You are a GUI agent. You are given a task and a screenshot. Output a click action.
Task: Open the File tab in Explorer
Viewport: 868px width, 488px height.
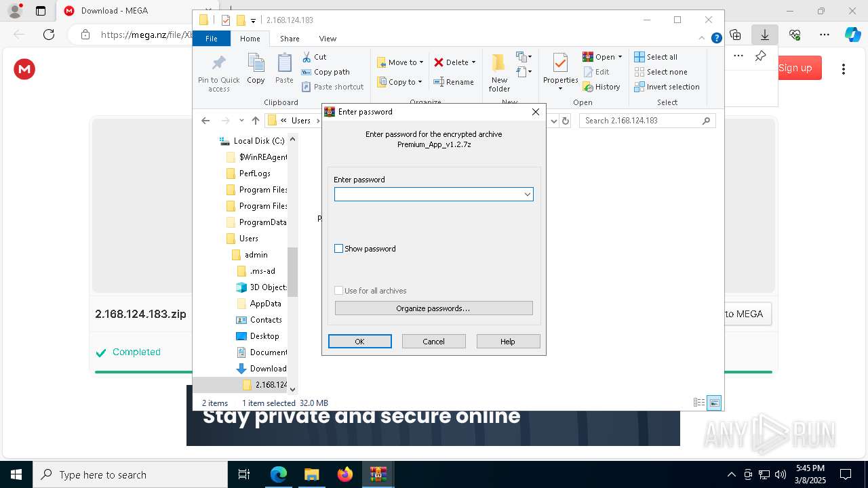(x=212, y=39)
